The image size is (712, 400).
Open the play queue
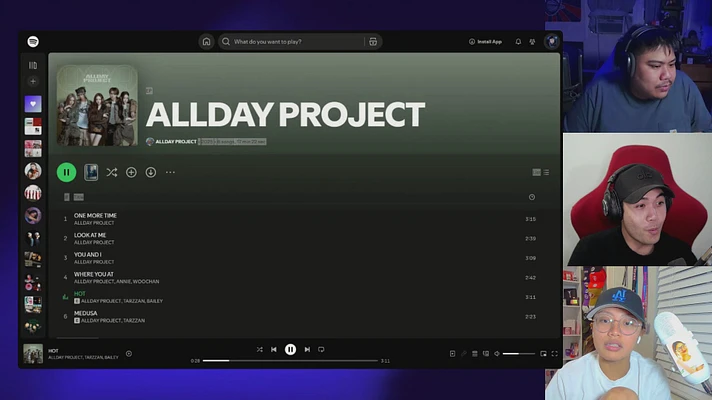click(x=475, y=354)
